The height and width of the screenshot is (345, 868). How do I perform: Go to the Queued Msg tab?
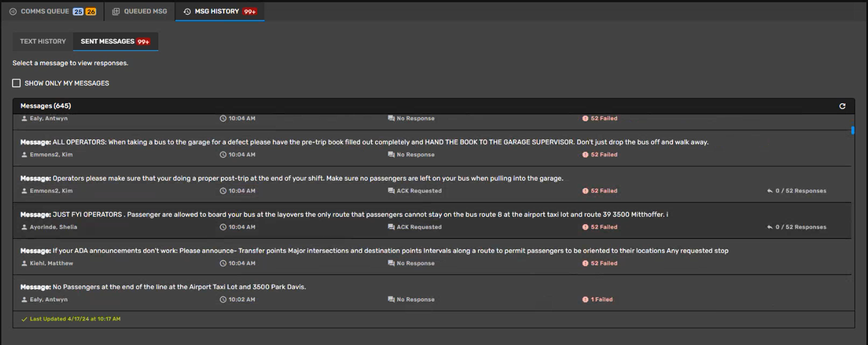[x=145, y=11]
